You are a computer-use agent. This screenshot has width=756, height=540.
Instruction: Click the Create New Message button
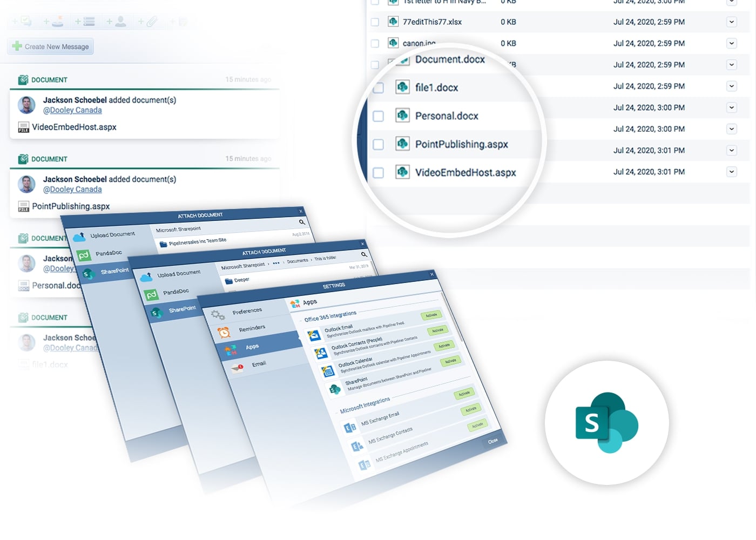pos(50,46)
